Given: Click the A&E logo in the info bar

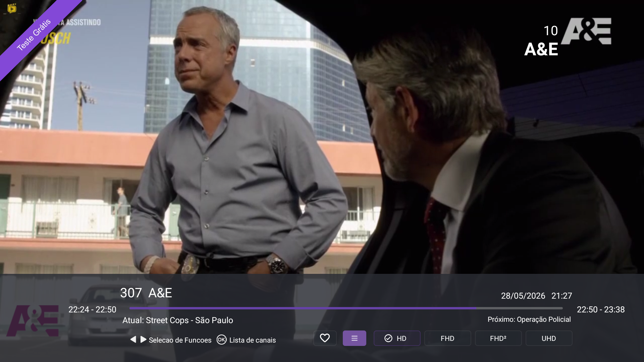Looking at the screenshot, I should pyautogui.click(x=33, y=320).
